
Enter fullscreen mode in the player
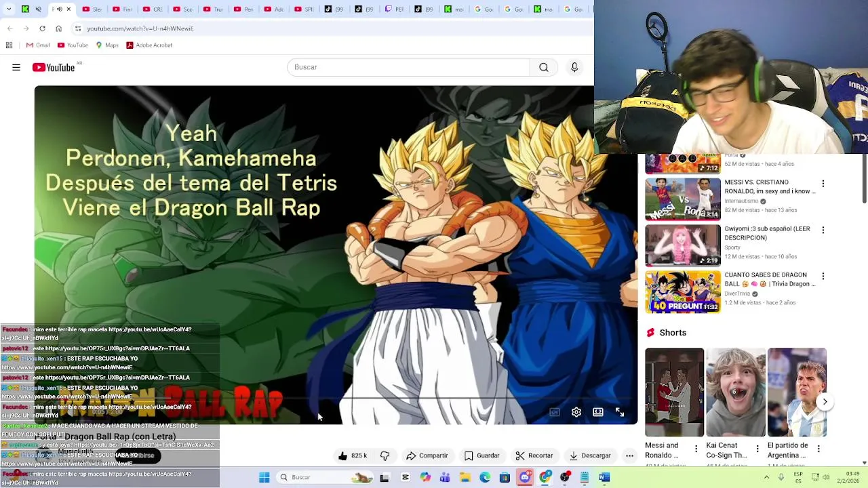click(x=620, y=412)
